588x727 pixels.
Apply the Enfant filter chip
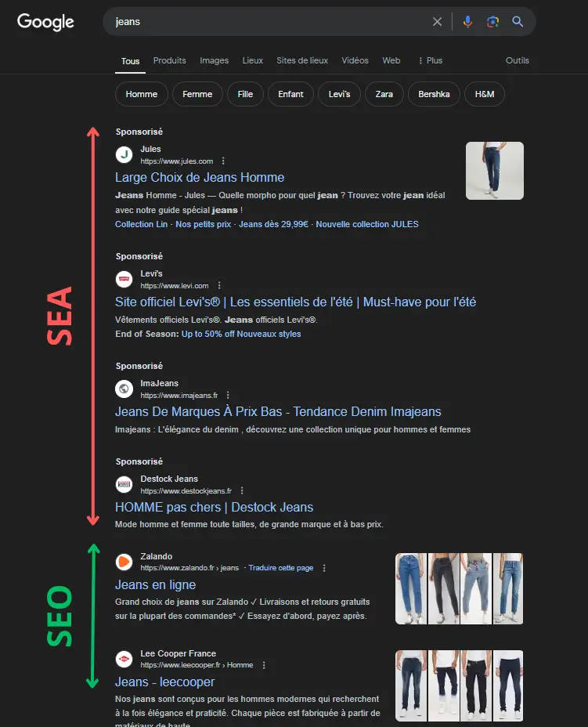pos(290,94)
